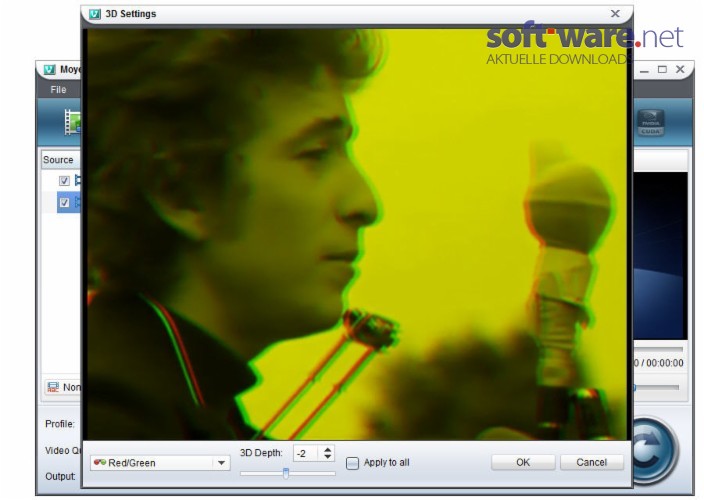Toggle the highlighted second source checkbox
The width and height of the screenshot is (704, 500).
[x=64, y=202]
